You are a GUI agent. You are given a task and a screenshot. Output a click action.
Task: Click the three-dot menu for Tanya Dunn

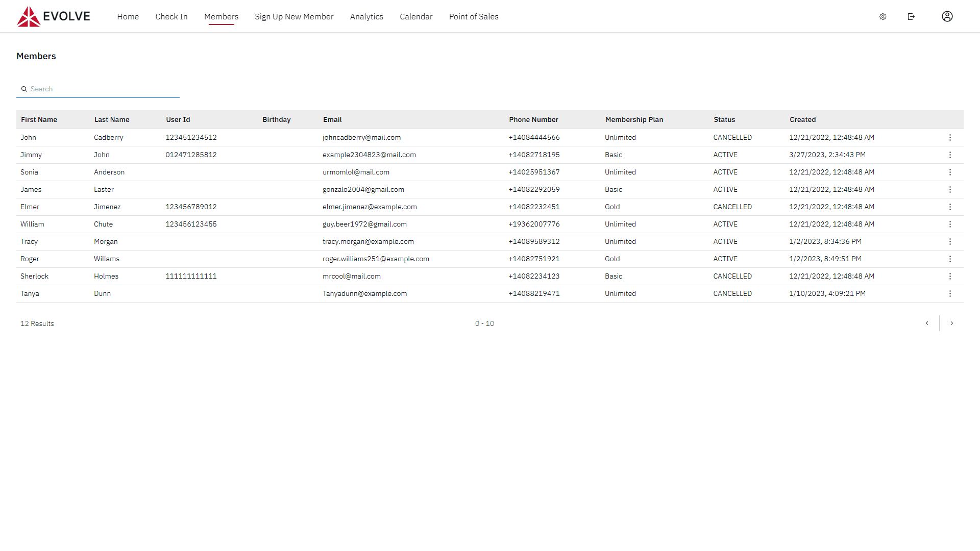point(950,293)
